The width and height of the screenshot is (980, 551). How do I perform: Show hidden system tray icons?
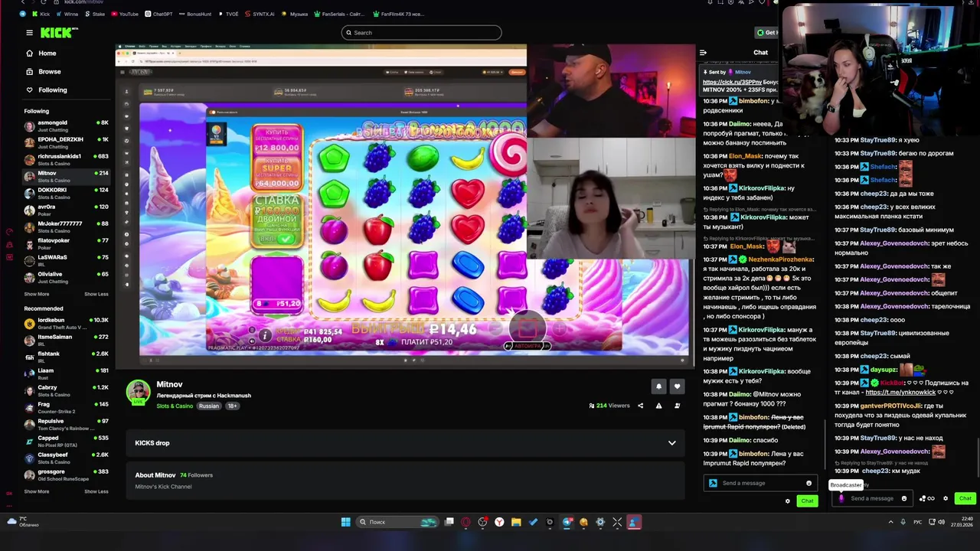click(x=890, y=522)
